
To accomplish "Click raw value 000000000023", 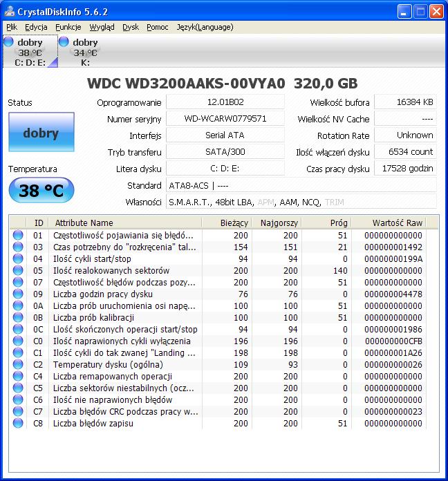I will point(393,411).
